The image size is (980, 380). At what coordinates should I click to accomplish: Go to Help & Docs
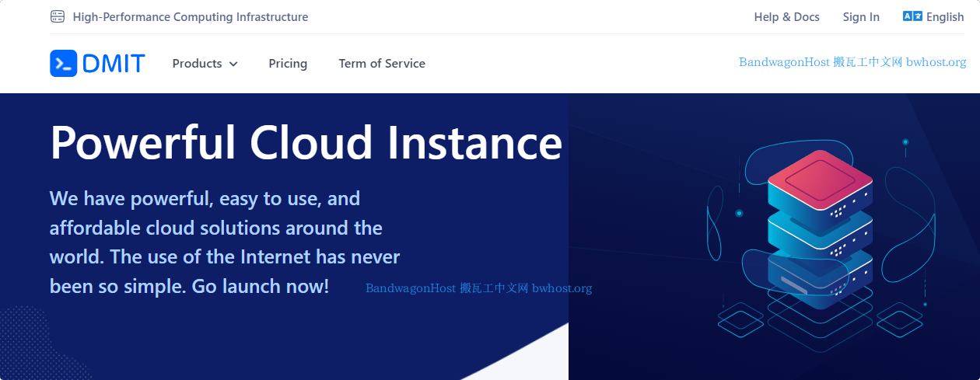[x=786, y=16]
